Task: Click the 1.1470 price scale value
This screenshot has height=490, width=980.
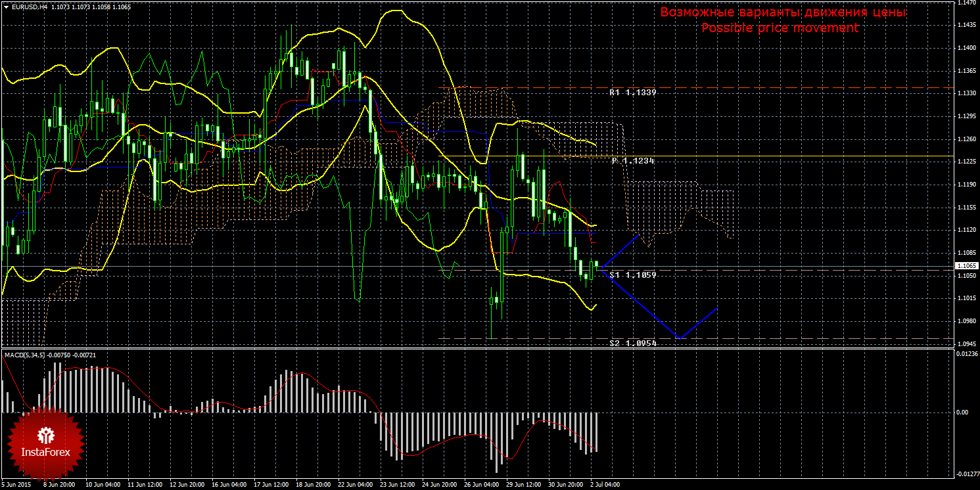Action: click(x=965, y=3)
